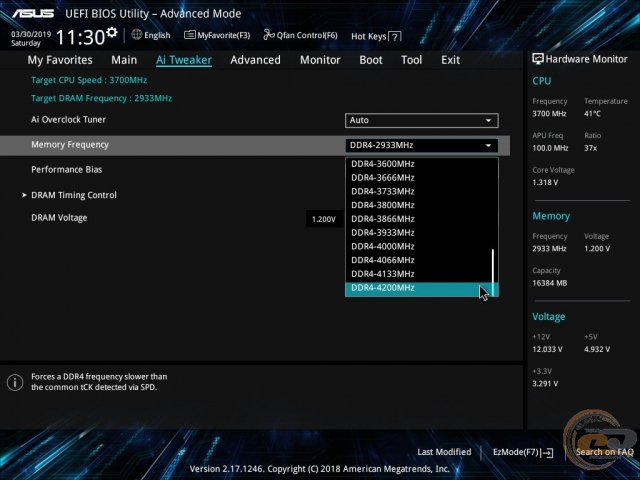Viewport: 640px width, 480px height.
Task: Click Memory Frequency dropdown arrow
Action: pyautogui.click(x=488, y=145)
